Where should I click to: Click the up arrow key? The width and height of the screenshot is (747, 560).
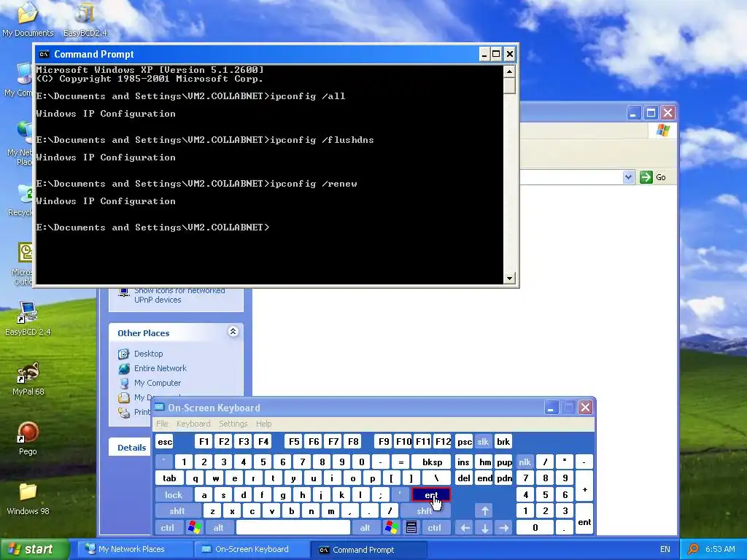(484, 511)
